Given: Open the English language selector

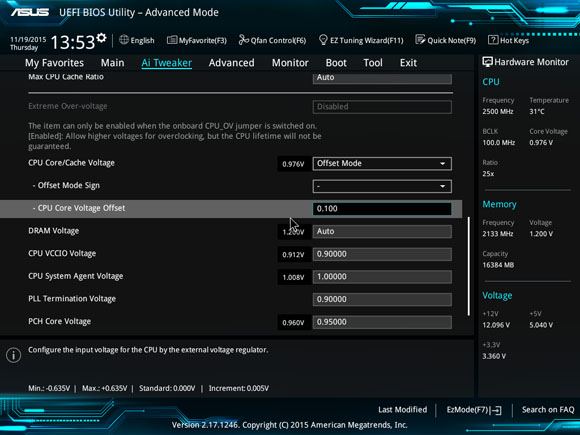Looking at the screenshot, I should [136, 40].
